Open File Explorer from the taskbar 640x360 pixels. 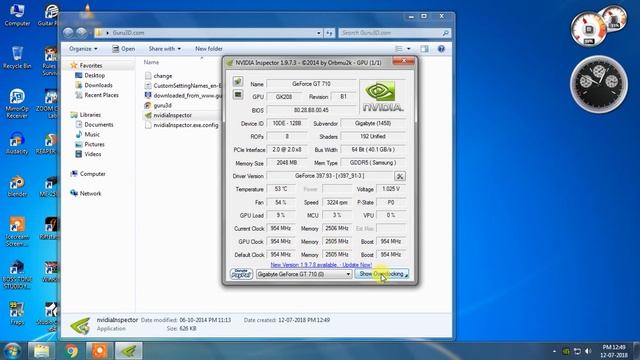tap(41, 351)
